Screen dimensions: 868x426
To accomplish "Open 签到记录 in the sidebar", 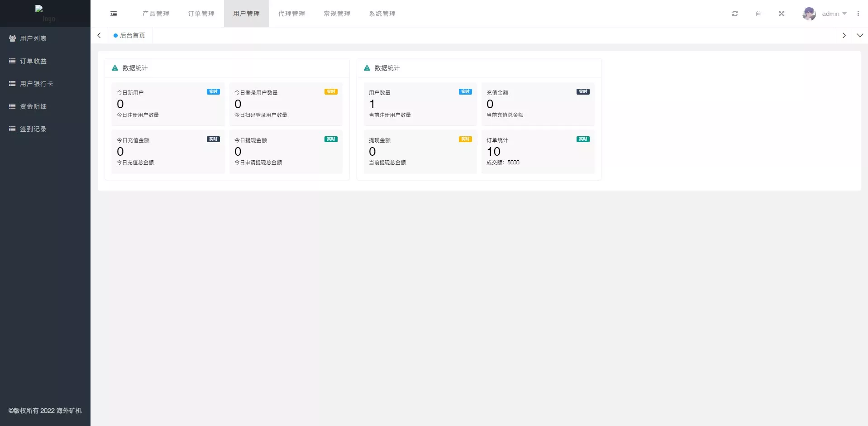I will pyautogui.click(x=33, y=129).
